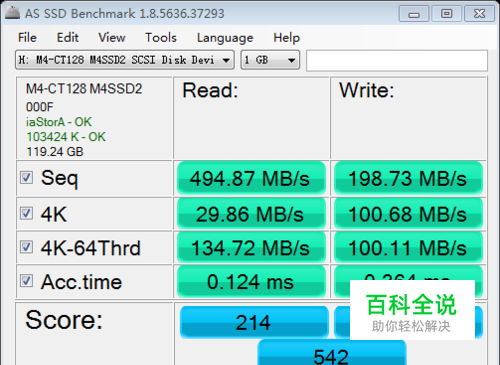Click the Seq read 494.87 MB/s result

pos(251,178)
